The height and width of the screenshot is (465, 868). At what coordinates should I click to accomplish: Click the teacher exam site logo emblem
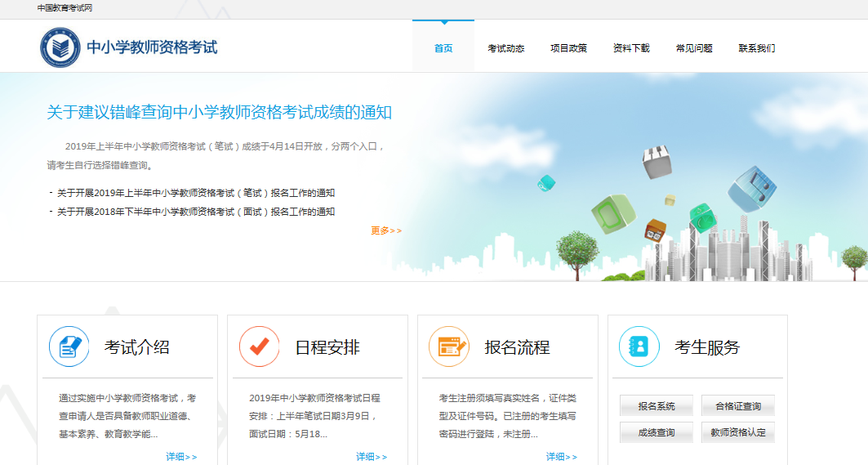(x=60, y=47)
